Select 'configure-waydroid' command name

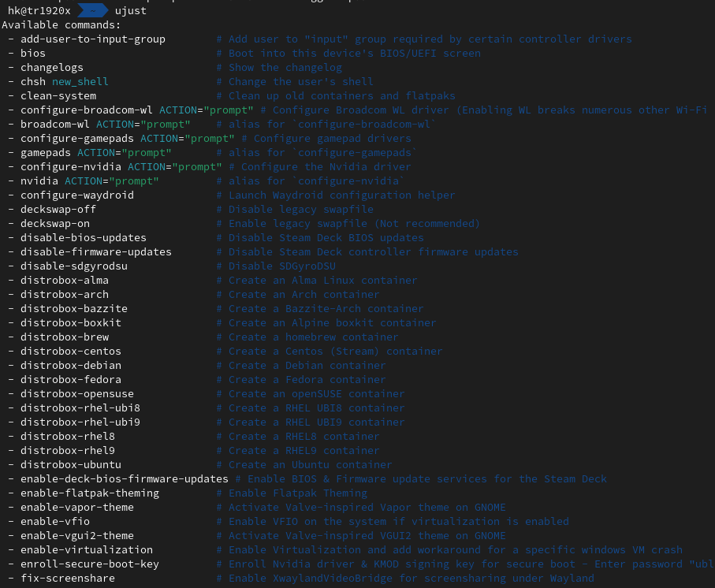click(77, 195)
